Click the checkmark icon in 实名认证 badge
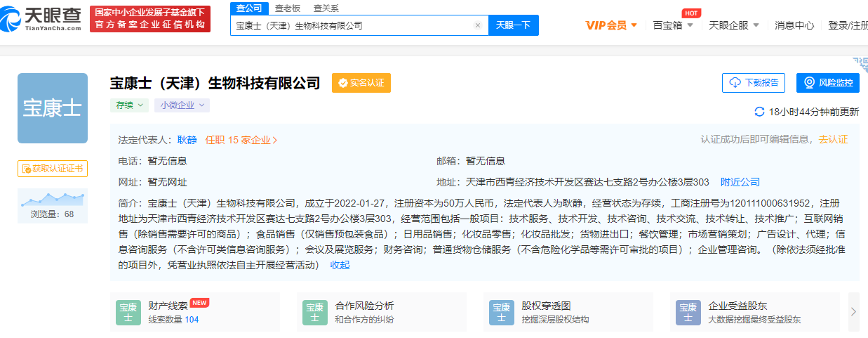Screen dimensions: 868x338 (x=343, y=83)
